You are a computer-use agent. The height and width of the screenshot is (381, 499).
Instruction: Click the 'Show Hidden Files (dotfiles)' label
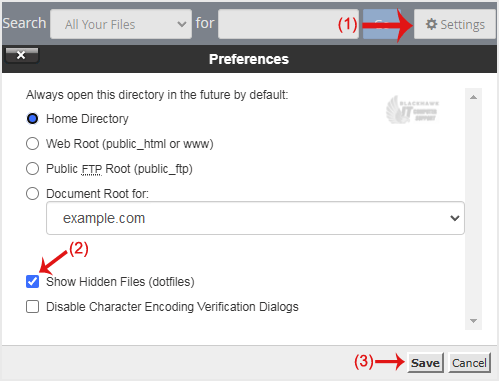(120, 282)
